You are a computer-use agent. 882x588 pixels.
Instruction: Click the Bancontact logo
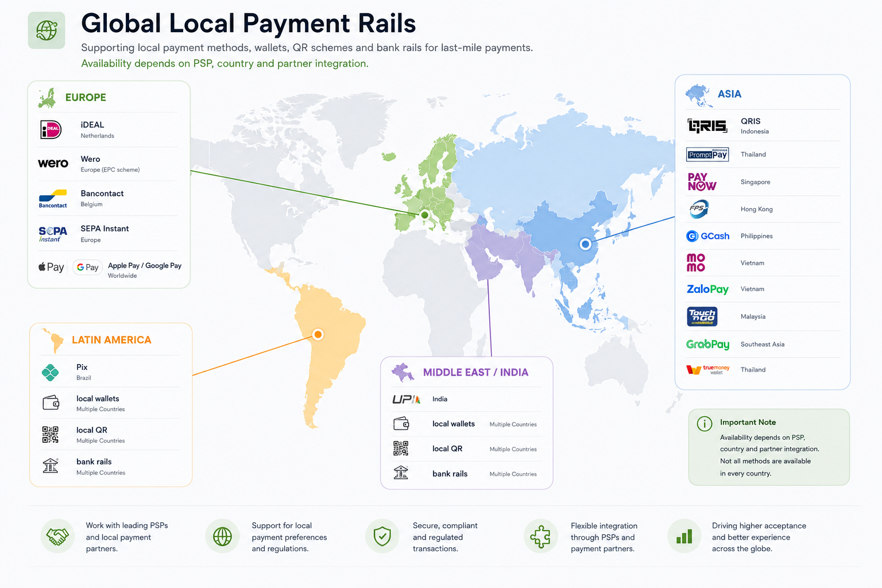(53, 199)
